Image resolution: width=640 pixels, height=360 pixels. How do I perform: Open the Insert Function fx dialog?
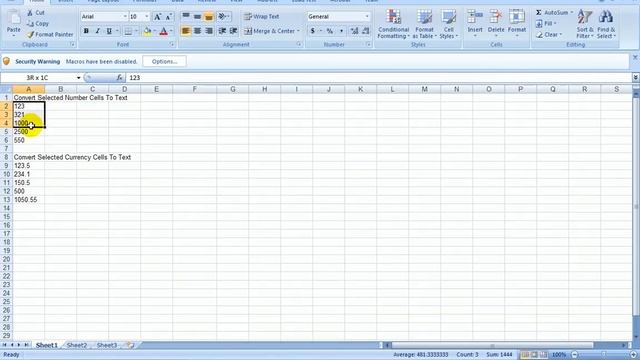click(x=119, y=78)
